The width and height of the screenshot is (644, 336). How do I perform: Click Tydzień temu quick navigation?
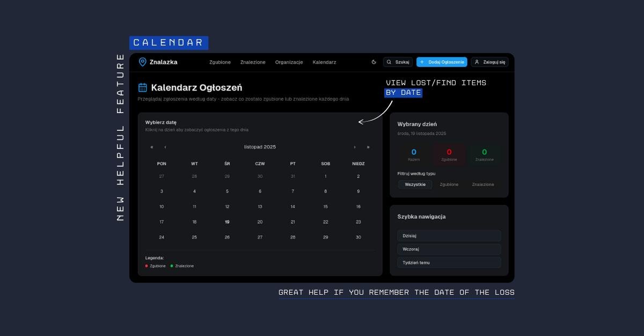click(449, 263)
